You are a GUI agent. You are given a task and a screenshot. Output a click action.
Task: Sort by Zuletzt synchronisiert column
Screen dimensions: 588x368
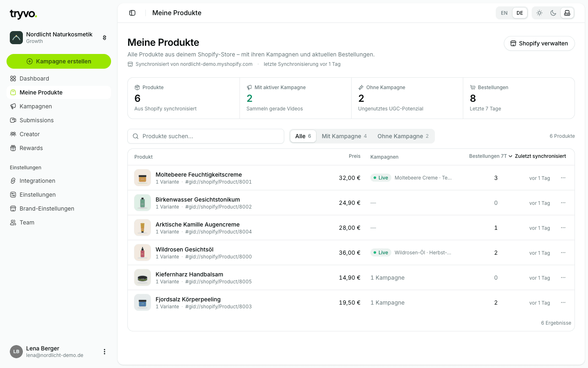pyautogui.click(x=540, y=156)
